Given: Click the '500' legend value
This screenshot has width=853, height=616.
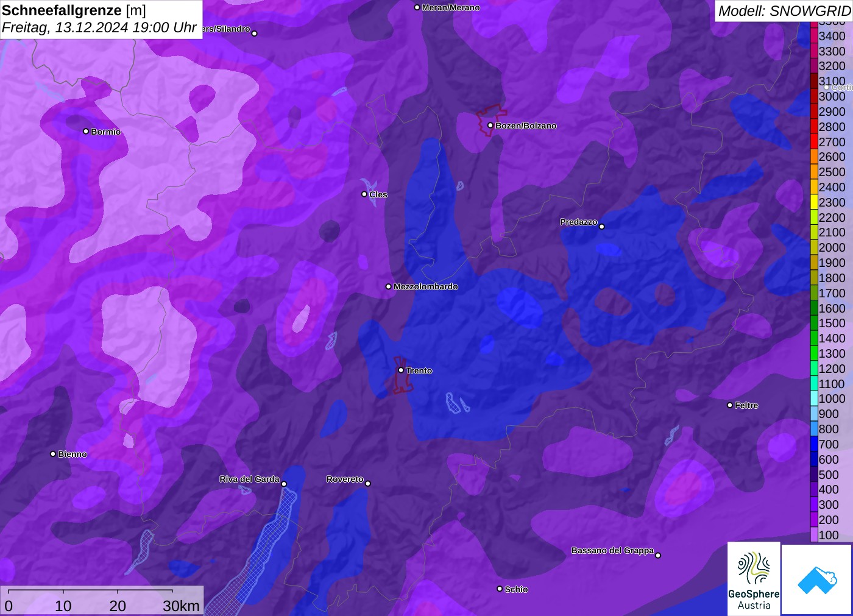Looking at the screenshot, I should pyautogui.click(x=829, y=475).
